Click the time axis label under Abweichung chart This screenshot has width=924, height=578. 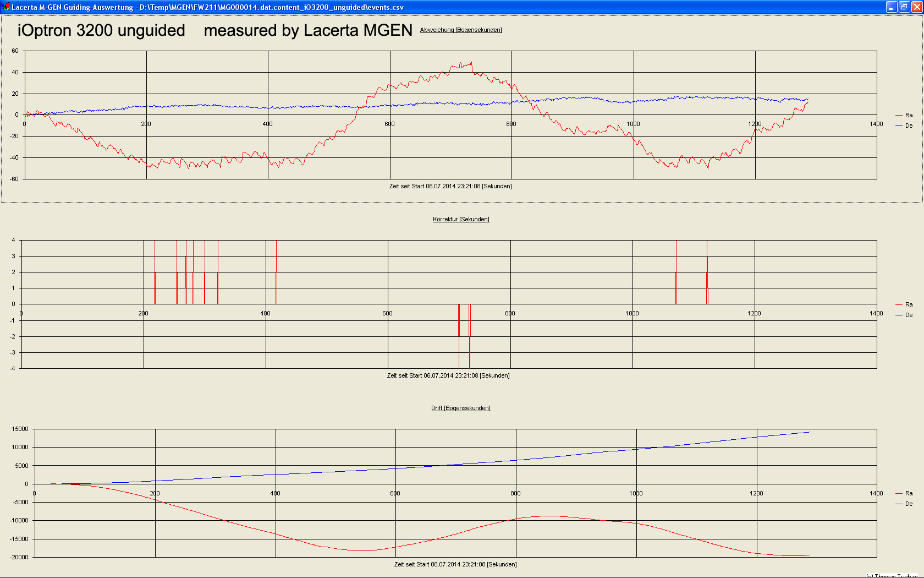pyautogui.click(x=450, y=187)
